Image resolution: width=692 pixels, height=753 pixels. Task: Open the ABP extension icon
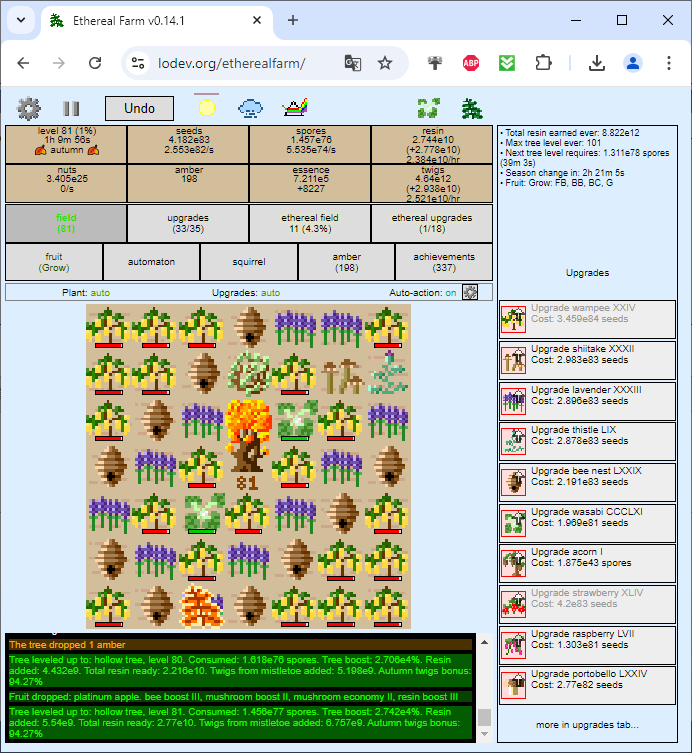coord(471,63)
